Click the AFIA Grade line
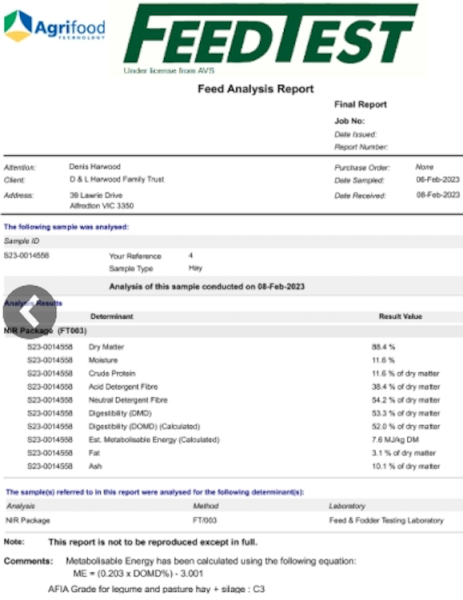This screenshot has width=463, height=600. pos(157,589)
